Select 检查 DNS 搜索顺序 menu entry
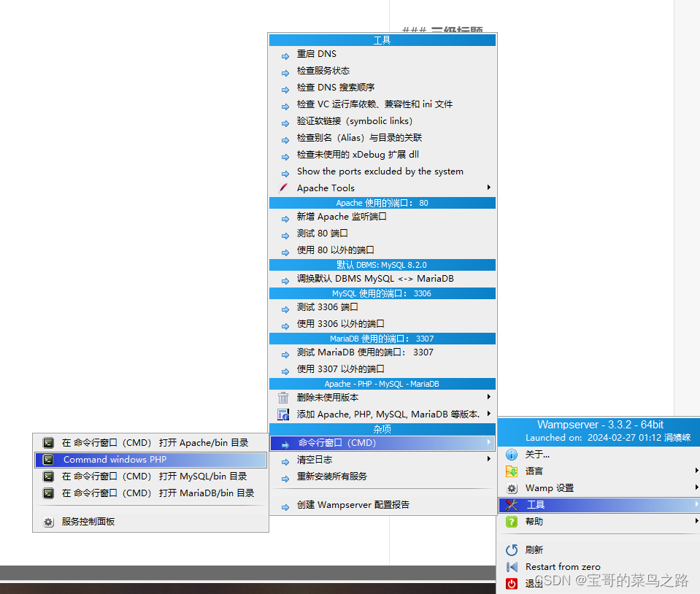Viewport: 700px width, 594px height. 382,88
